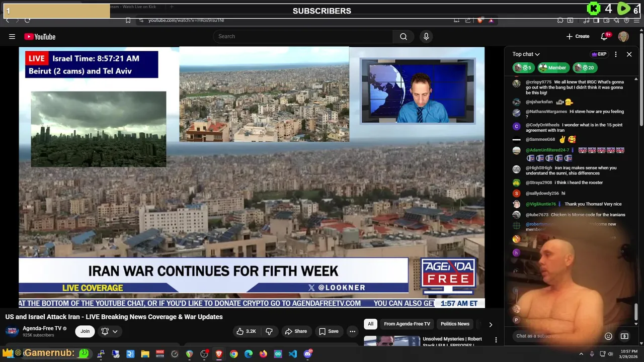The image size is (644, 362).
Task: Open Brave Shields lion icon
Action: [x=480, y=20]
